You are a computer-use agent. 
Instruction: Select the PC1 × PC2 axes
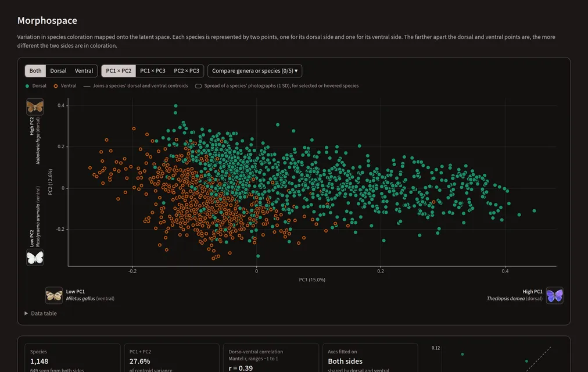point(119,71)
